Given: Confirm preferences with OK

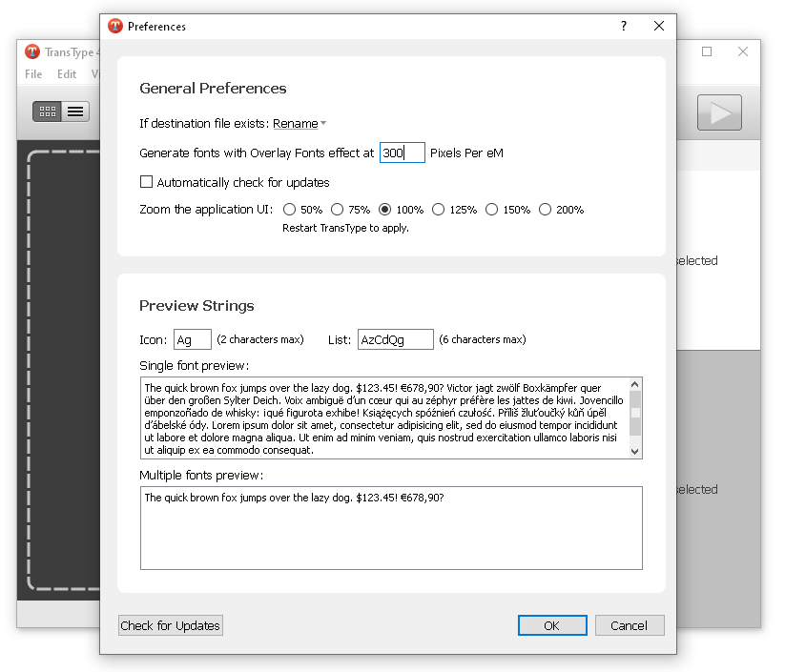Looking at the screenshot, I should (552, 625).
